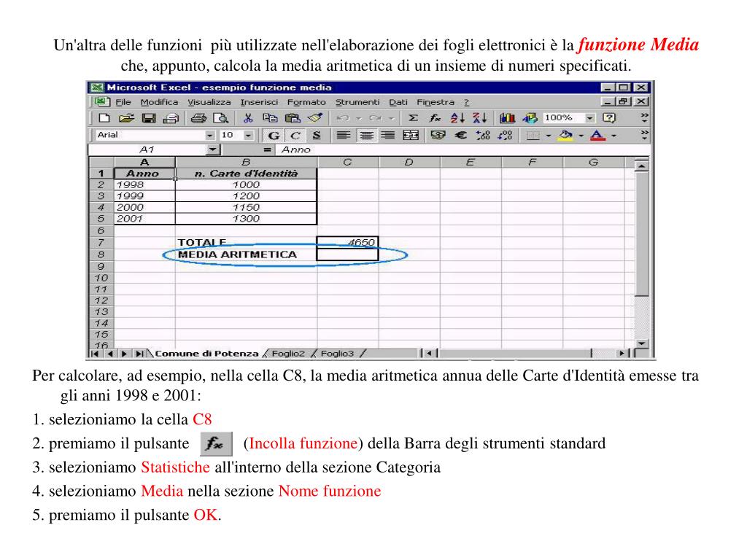The height and width of the screenshot is (560, 747).
Task: Paste with the clipboard icon
Action: (x=292, y=118)
